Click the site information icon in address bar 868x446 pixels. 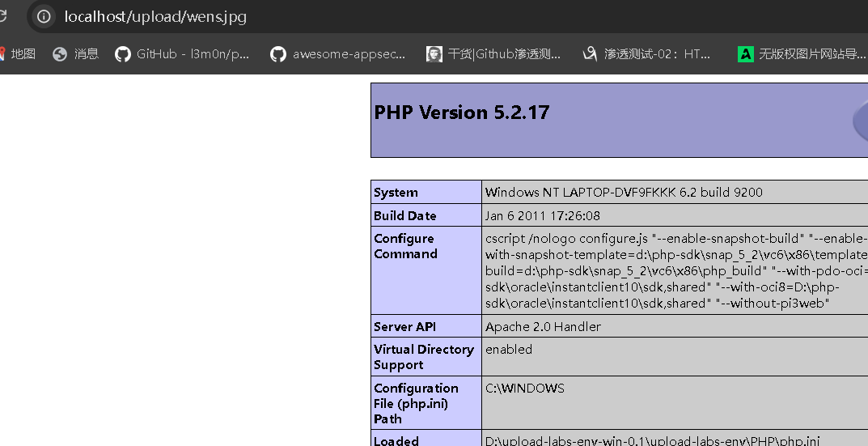tap(44, 17)
